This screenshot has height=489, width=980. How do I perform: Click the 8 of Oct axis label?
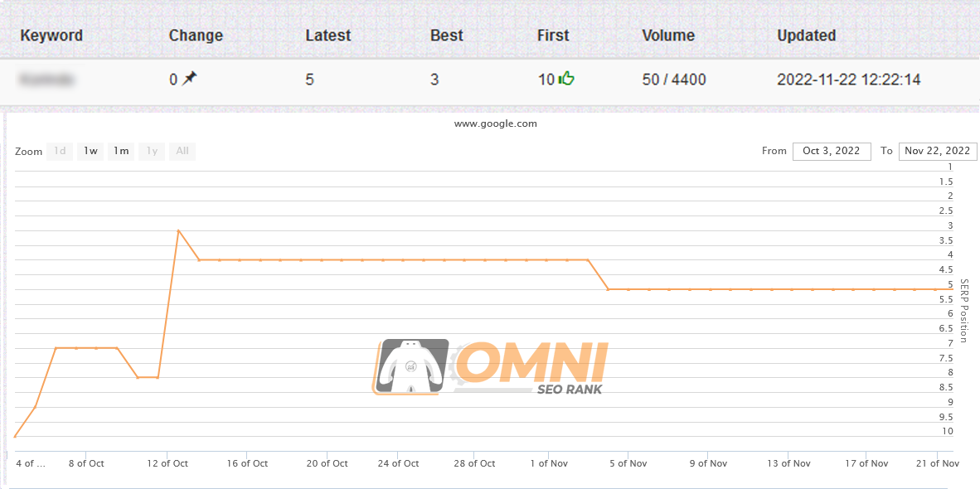[85, 463]
